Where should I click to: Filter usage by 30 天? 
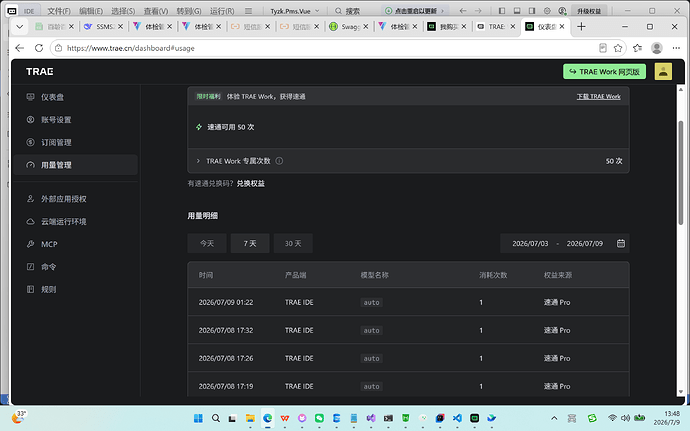tap(293, 243)
